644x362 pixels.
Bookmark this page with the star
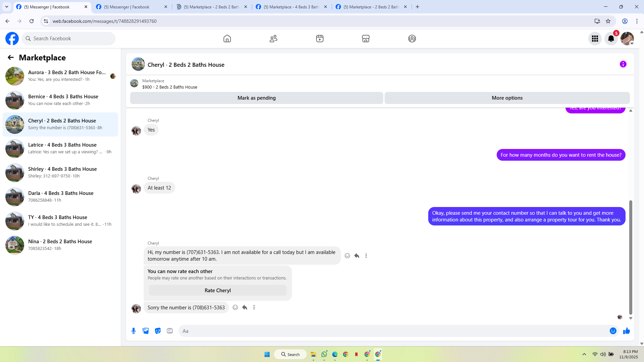click(608, 21)
